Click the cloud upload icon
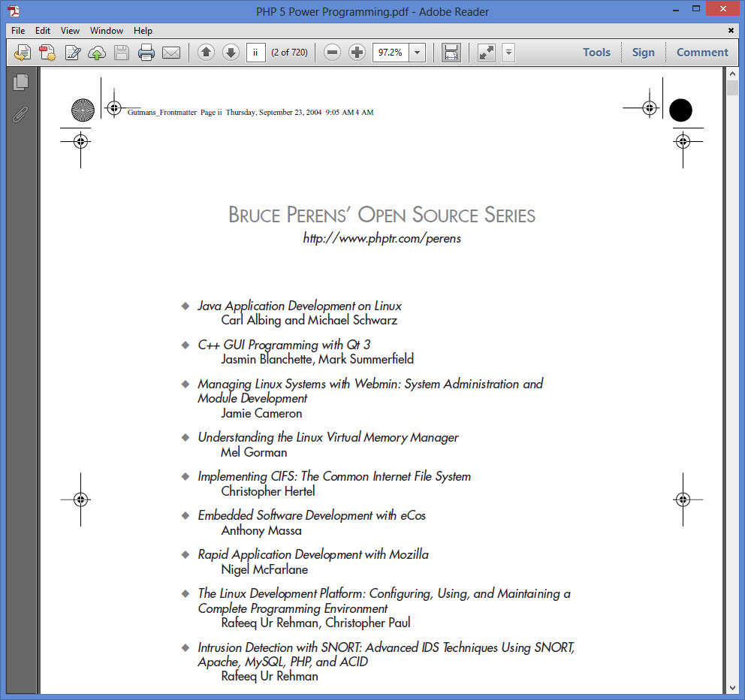 coord(97,53)
